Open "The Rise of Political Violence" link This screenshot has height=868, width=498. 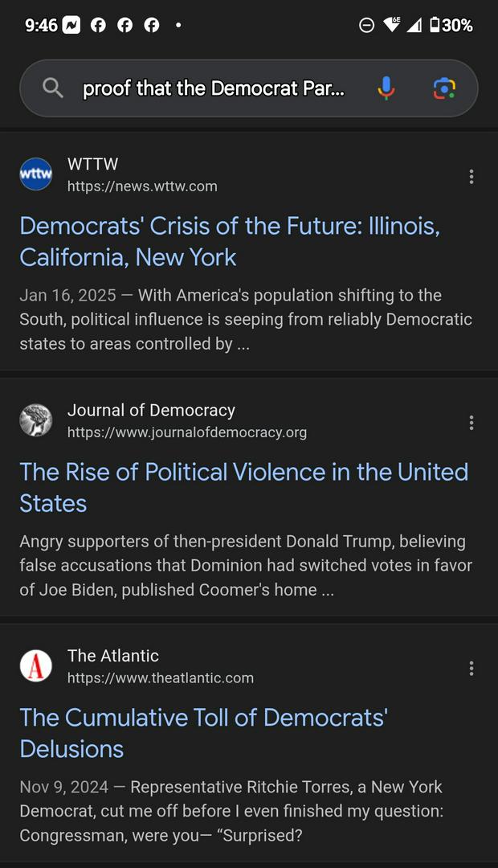(x=243, y=487)
